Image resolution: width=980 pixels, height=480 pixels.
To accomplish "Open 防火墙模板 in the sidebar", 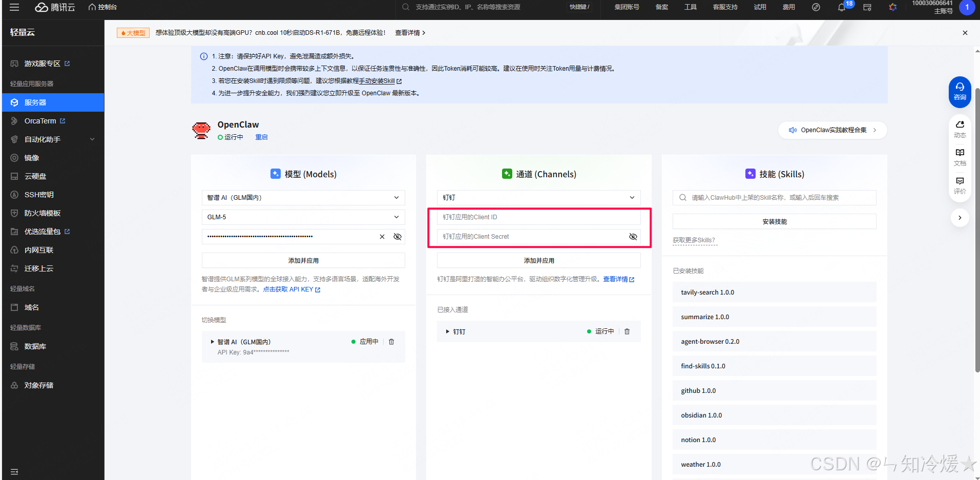I will tap(43, 213).
